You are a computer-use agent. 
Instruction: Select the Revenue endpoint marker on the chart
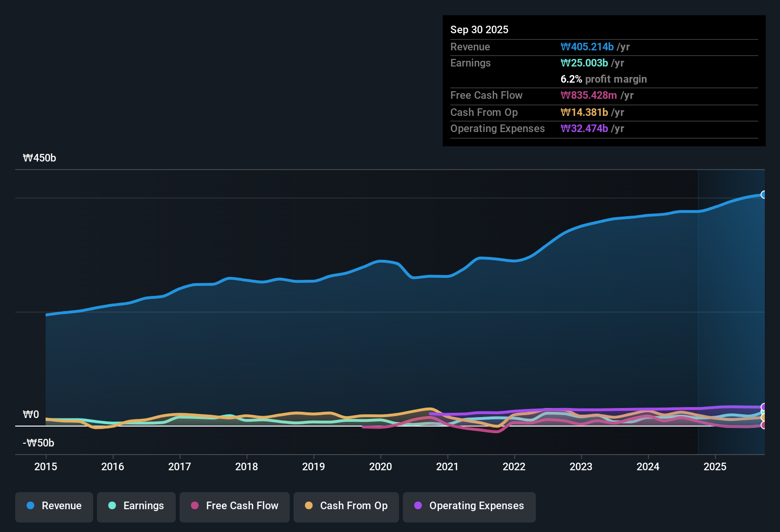(763, 195)
